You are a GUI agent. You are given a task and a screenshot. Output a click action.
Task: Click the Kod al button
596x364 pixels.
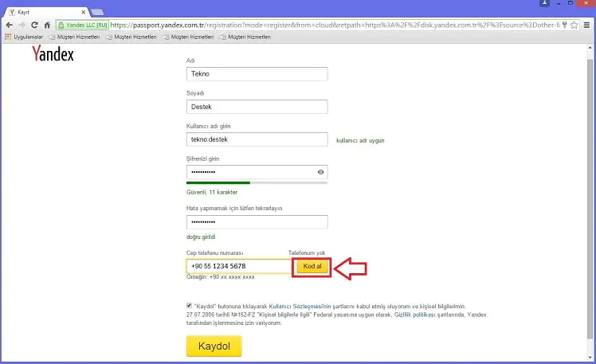click(312, 266)
